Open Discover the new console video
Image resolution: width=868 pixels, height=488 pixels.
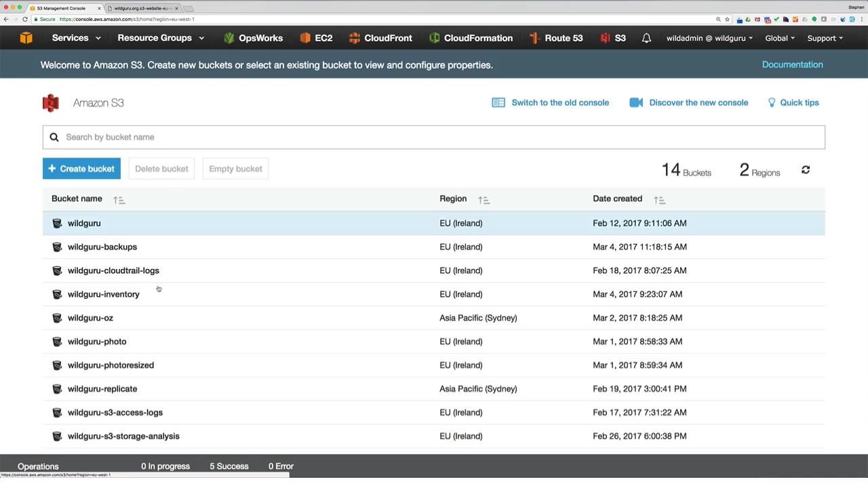pyautogui.click(x=689, y=102)
